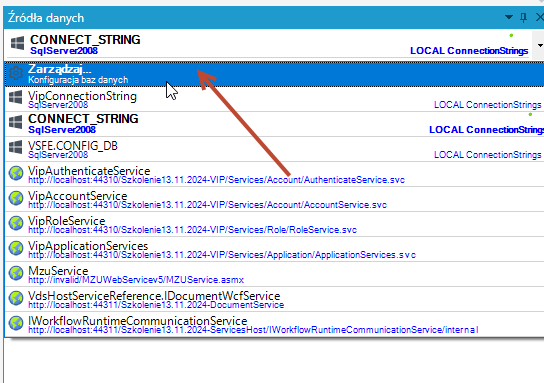Pin the Źródła danych panel
The image size is (544, 383).
pos(524,17)
